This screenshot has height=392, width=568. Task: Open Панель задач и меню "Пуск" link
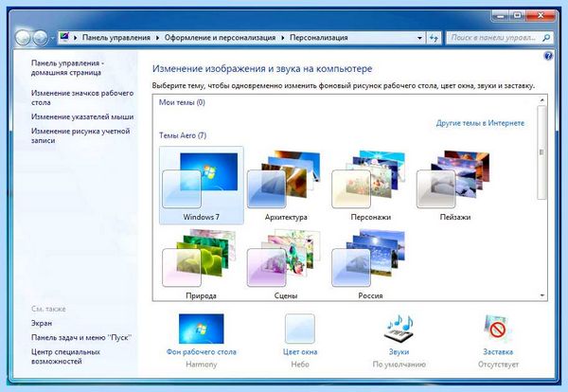(x=81, y=337)
